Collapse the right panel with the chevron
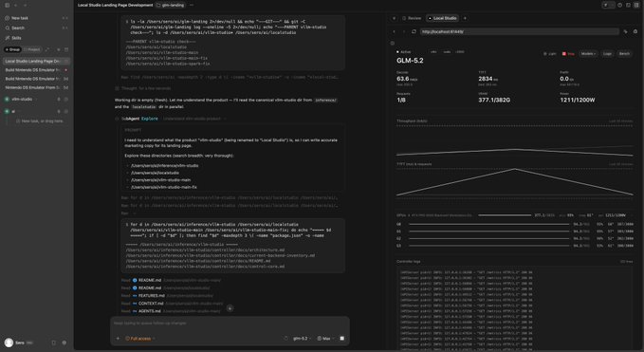644x352 pixels. (394, 18)
